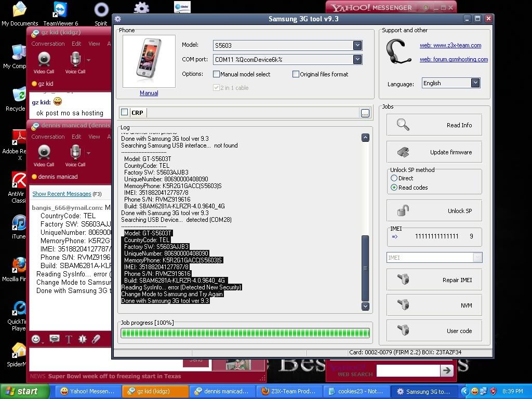
Task: Click Yahoo web search go arrow
Action: [447, 370]
